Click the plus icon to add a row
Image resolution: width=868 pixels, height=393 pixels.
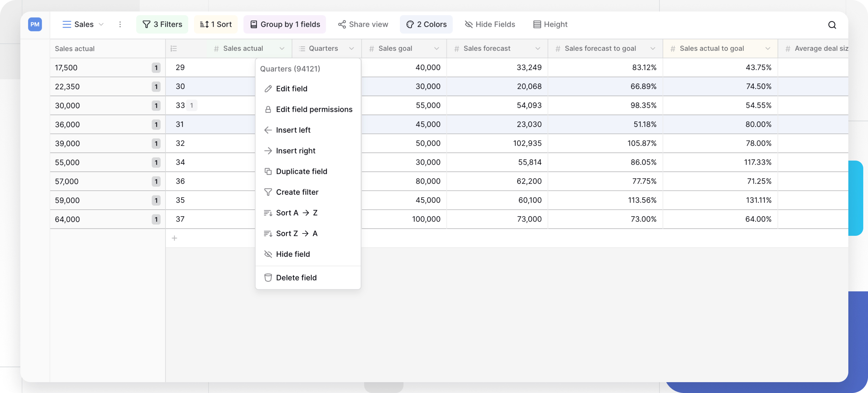point(174,238)
